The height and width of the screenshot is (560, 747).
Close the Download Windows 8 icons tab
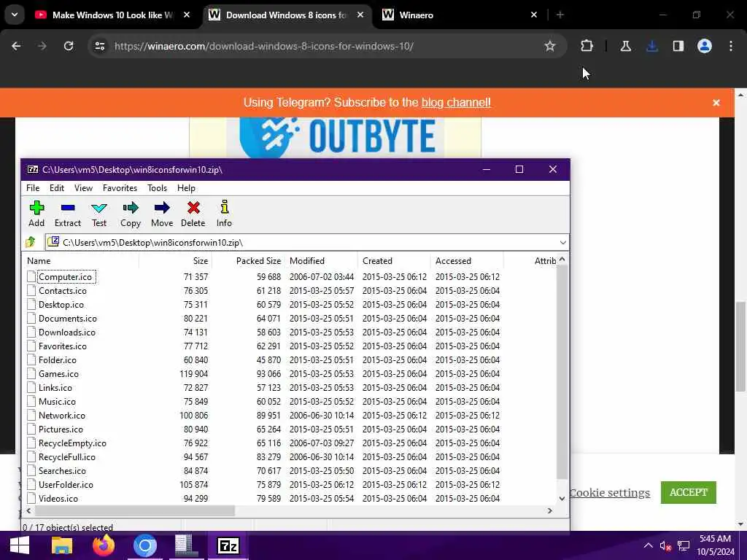click(360, 15)
